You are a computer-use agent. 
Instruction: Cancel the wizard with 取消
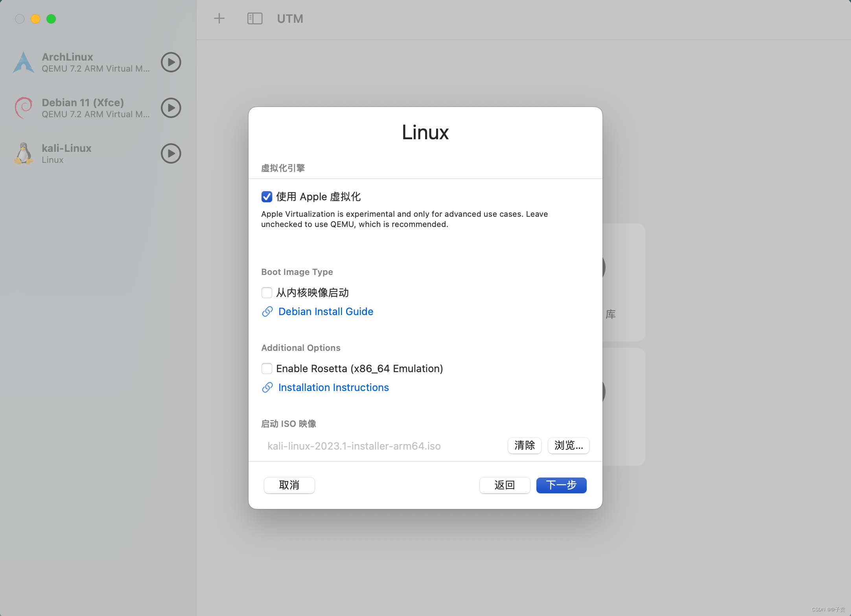(289, 485)
